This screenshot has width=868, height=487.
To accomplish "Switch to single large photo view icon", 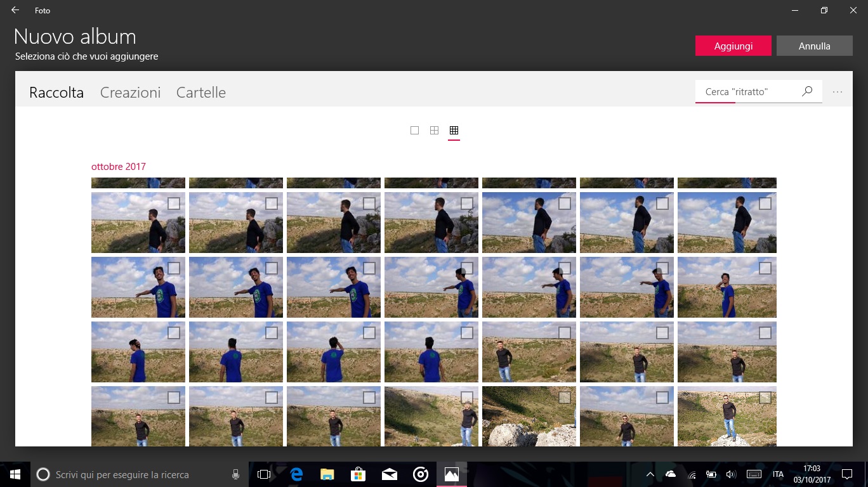I will tap(414, 130).
